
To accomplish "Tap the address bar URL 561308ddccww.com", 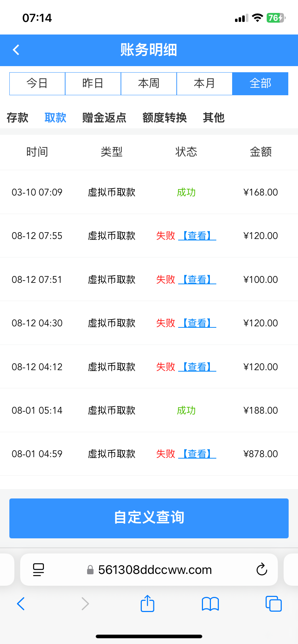I will [x=155, y=570].
